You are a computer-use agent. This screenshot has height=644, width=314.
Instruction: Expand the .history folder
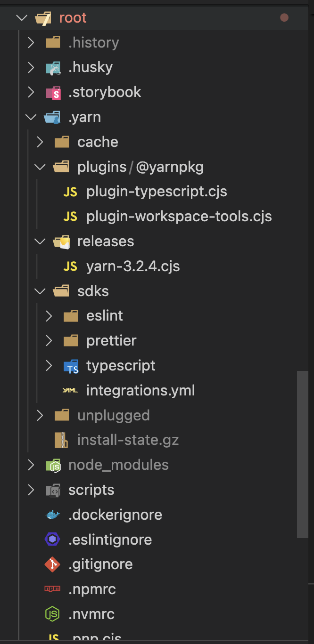(30, 42)
